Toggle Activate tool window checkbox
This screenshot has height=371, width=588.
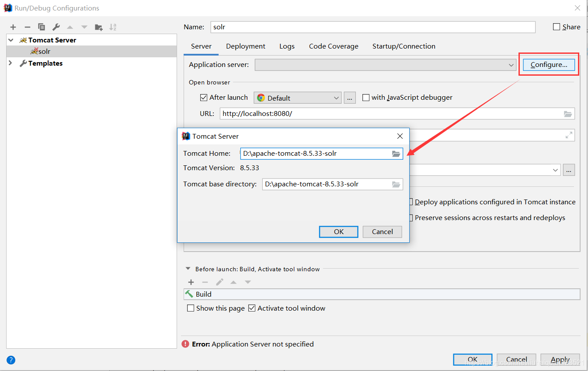[252, 308]
